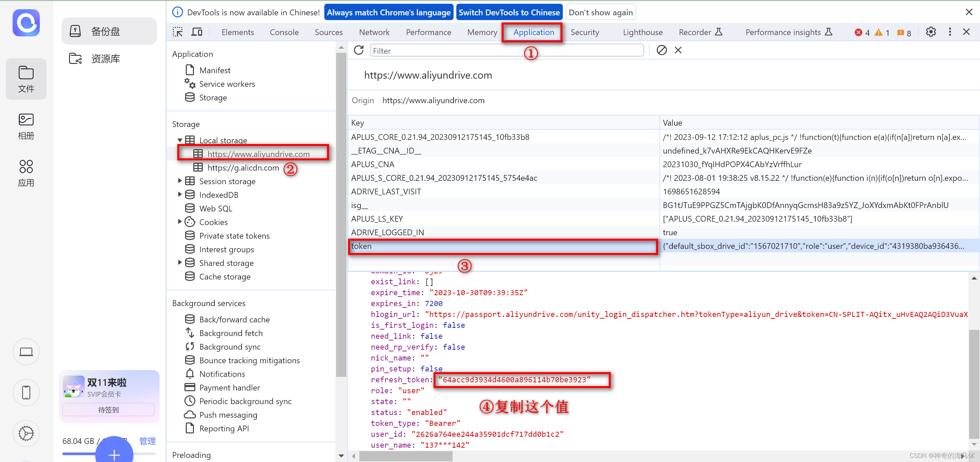Viewport: 980px width, 462px height.
Task: Click the refresh storage icon
Action: (x=358, y=50)
